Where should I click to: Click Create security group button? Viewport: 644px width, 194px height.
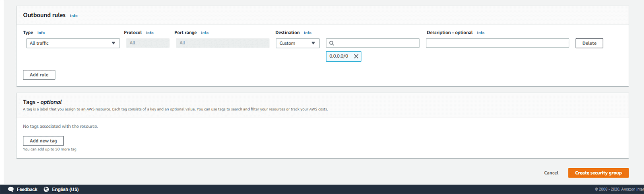click(598, 173)
